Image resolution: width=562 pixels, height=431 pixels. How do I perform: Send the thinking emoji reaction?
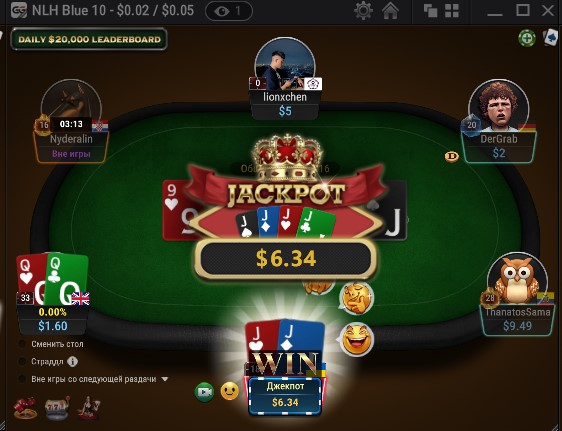click(x=356, y=298)
